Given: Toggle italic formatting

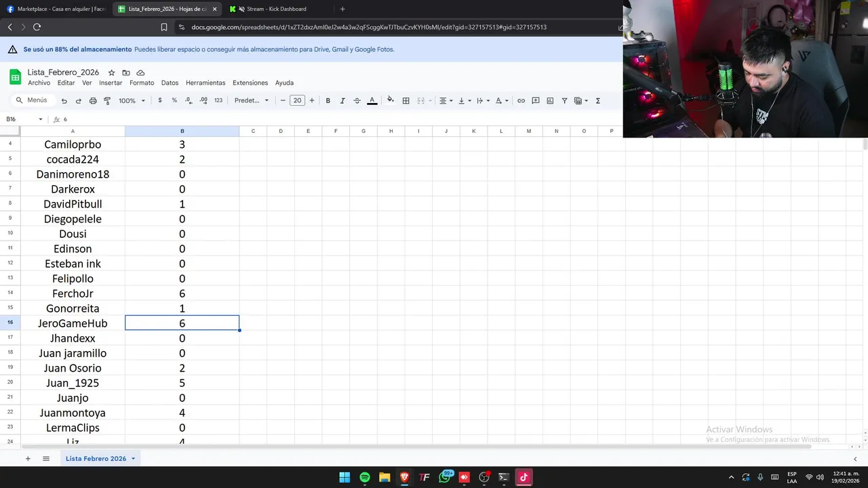Looking at the screenshot, I should point(342,100).
